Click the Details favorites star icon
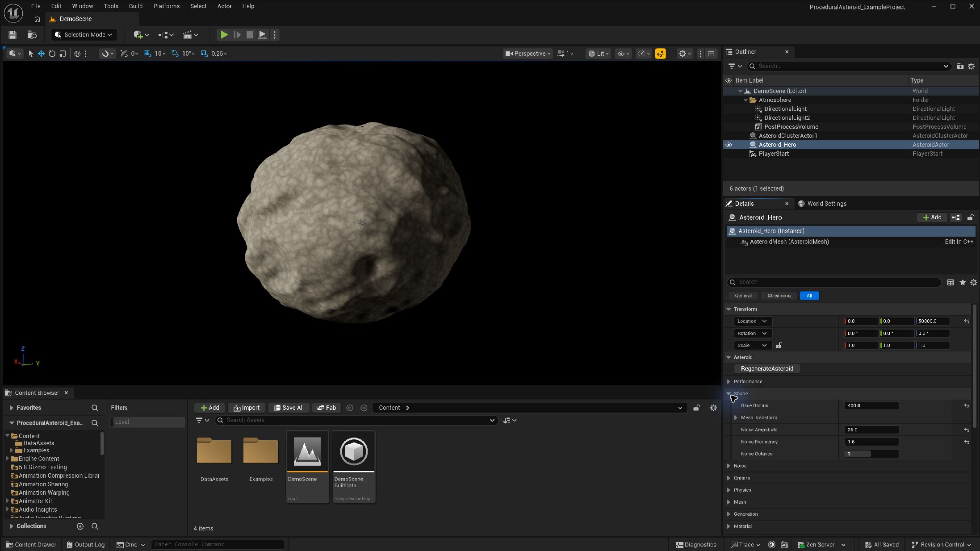Viewport: 980px width, 551px height. tap(963, 282)
